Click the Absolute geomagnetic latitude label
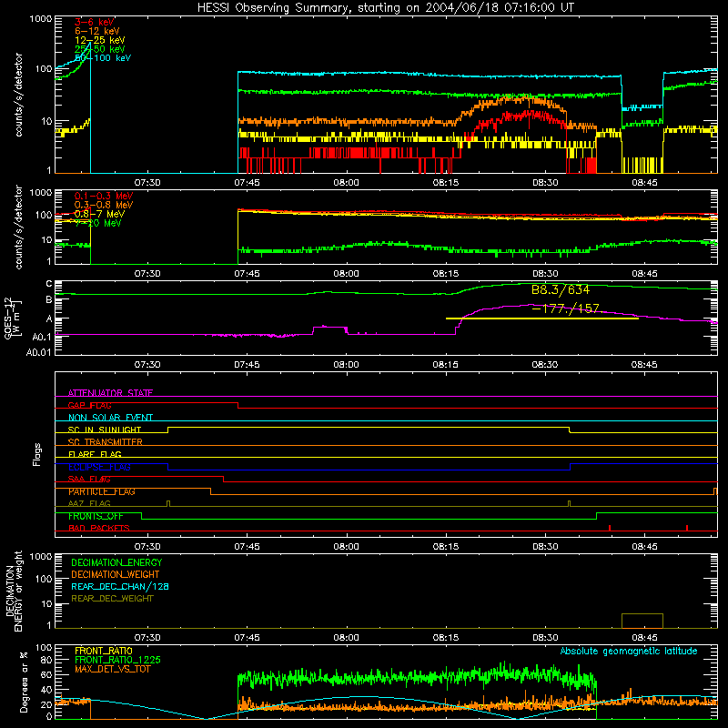 coord(629,652)
